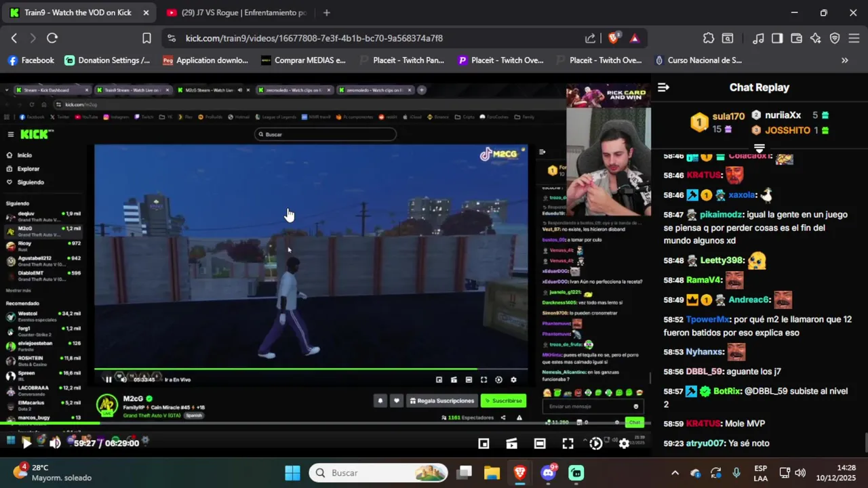This screenshot has width=868, height=488.
Task: Click the taskbar Buscar search box
Action: (379, 473)
